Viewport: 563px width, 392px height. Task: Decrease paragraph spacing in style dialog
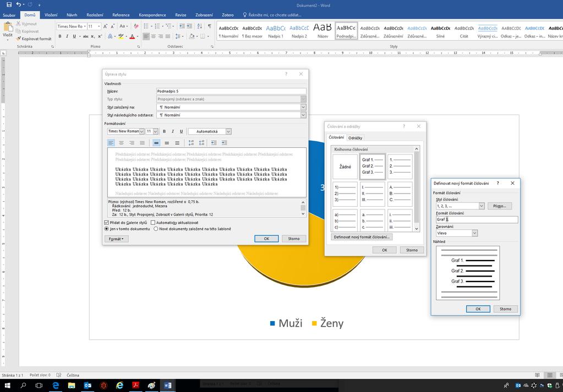pos(202,143)
